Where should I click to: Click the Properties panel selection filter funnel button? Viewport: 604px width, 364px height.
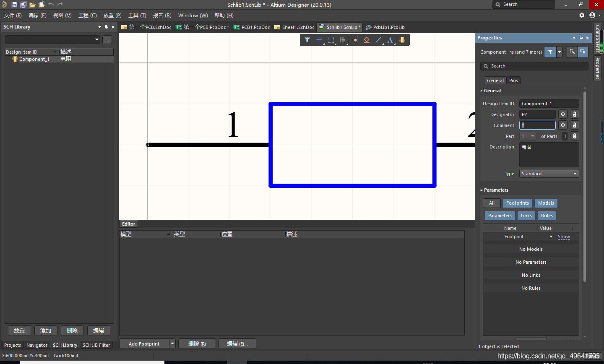(550, 52)
